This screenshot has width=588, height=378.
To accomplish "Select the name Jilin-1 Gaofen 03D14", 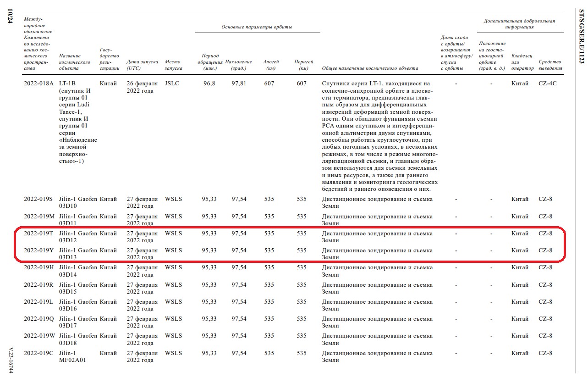I will click(x=78, y=271).
